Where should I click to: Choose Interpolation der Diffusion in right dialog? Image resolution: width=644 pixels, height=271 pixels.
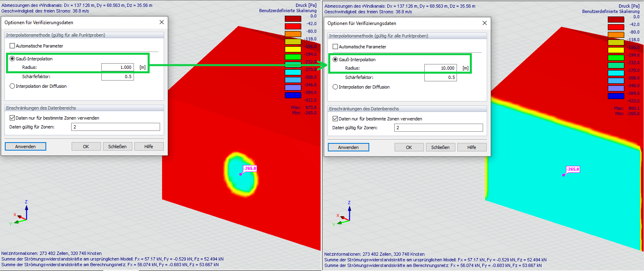(335, 87)
